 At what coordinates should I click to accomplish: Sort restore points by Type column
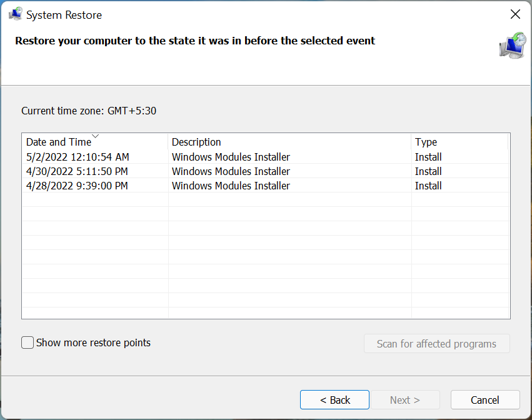point(426,142)
